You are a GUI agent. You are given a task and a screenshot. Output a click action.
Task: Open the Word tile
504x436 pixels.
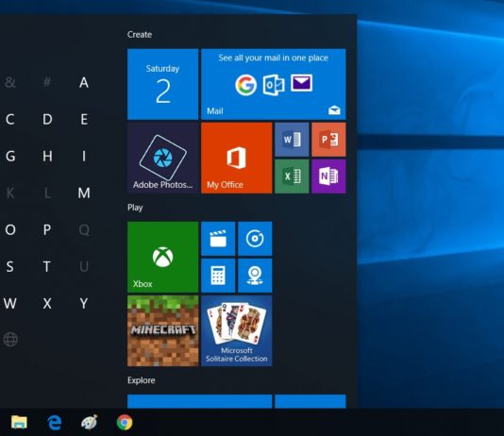tap(292, 140)
